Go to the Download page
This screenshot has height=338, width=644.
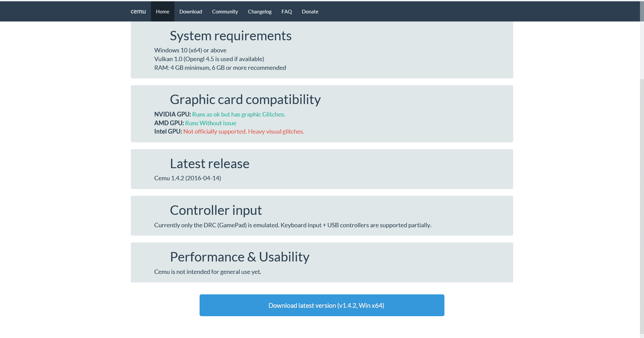pyautogui.click(x=191, y=11)
